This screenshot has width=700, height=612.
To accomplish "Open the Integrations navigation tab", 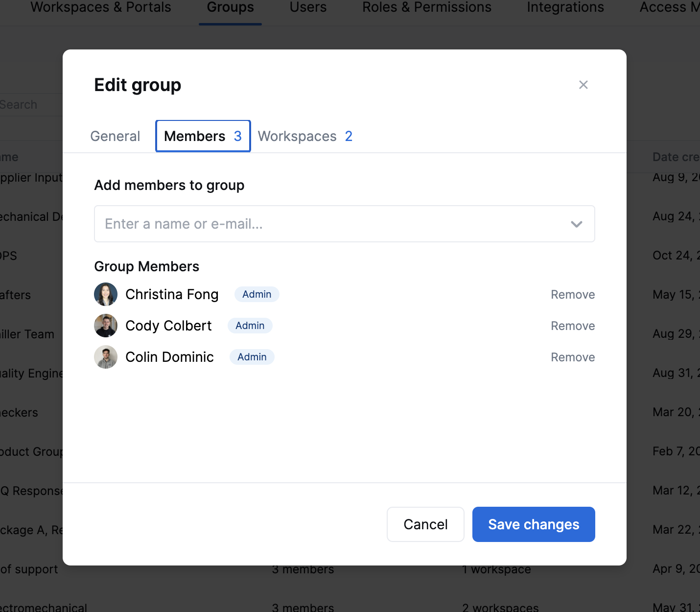I will click(565, 7).
